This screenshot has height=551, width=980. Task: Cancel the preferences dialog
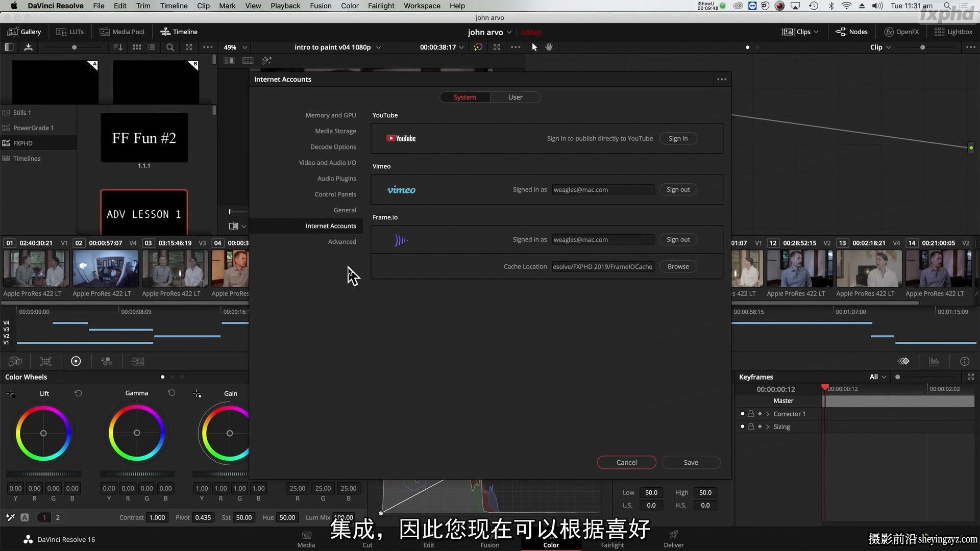626,462
